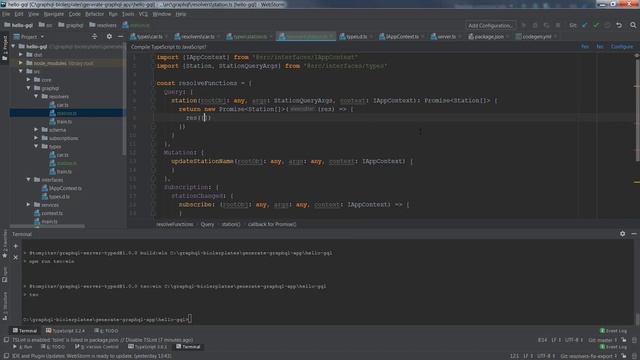Image resolution: width=640 pixels, height=360 pixels.
Task: Click the Search Everywhere magnifier icon
Action: [633, 25]
